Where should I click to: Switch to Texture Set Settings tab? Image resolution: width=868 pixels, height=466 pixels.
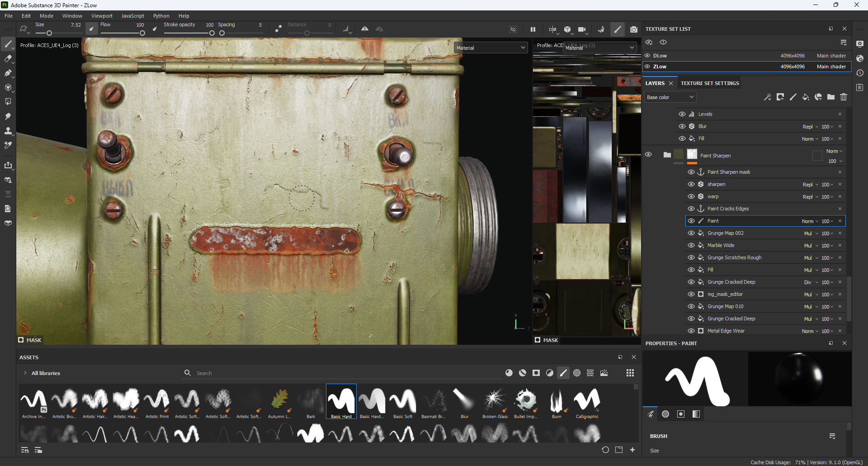tap(710, 83)
